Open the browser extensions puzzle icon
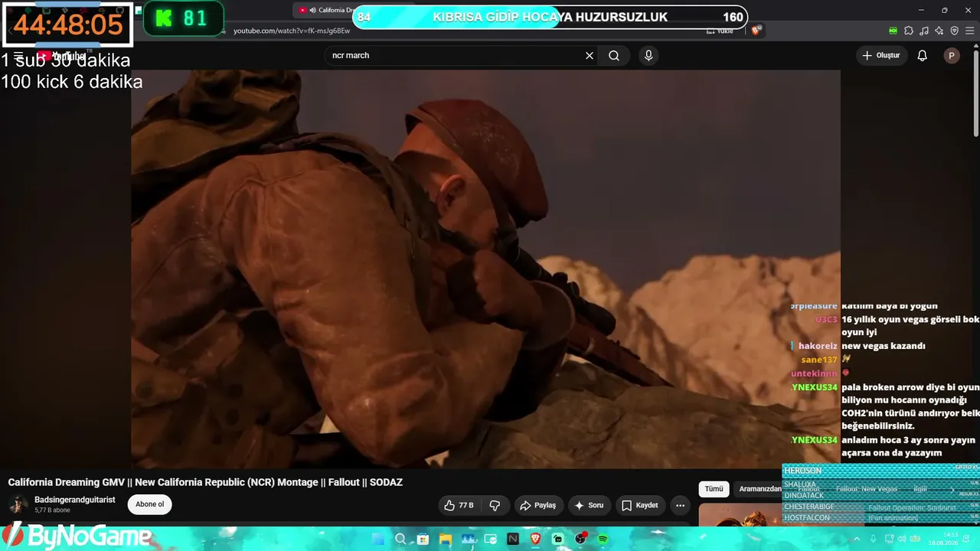Screen dimensions: 980x551 pos(909,31)
